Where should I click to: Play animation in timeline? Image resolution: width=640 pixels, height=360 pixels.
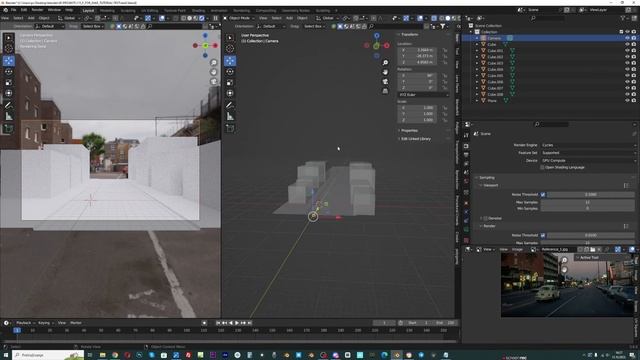pos(237,323)
